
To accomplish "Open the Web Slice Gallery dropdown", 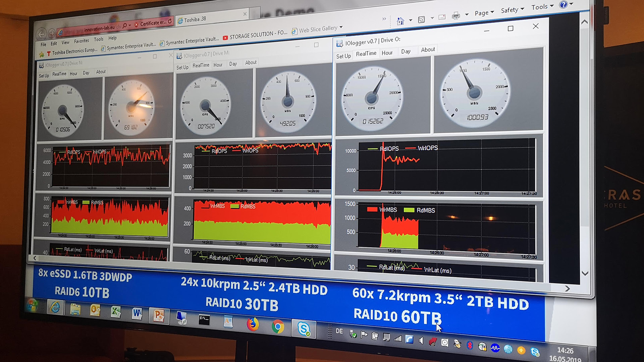I will 341,27.
